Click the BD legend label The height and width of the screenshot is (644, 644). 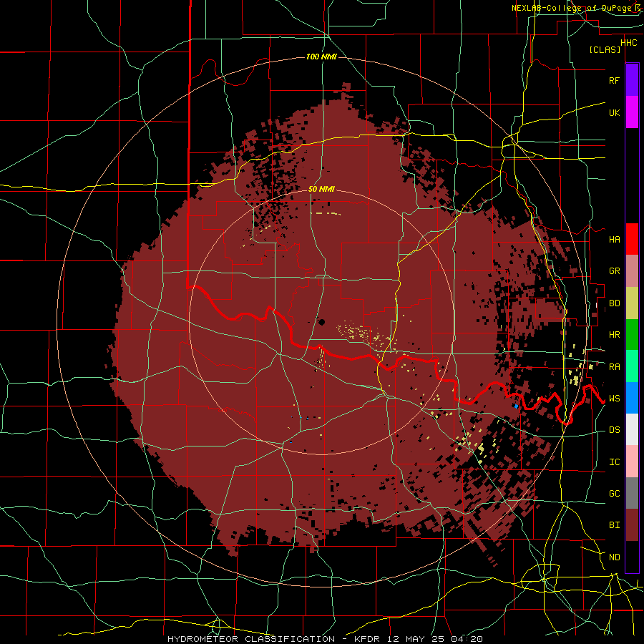click(614, 303)
